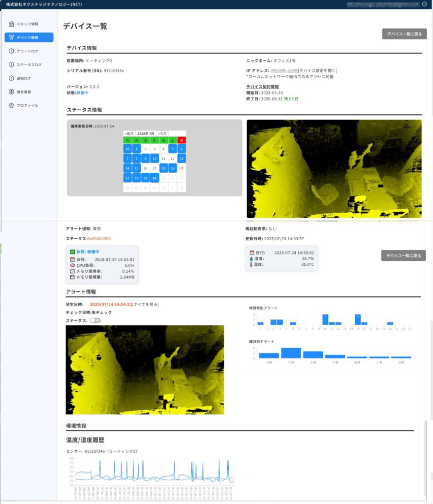Go to previous month in the calendar

click(x=129, y=133)
